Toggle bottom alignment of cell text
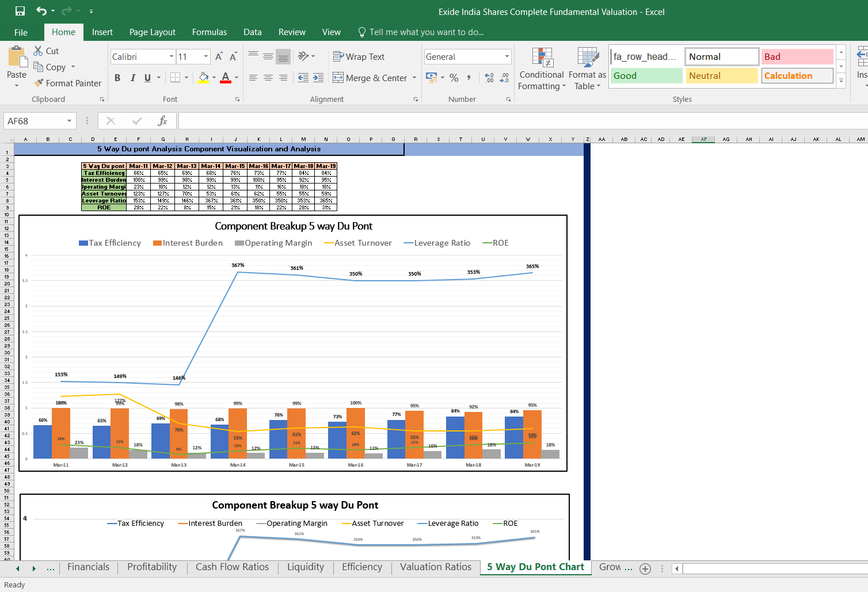The width and height of the screenshot is (868, 592). click(283, 56)
